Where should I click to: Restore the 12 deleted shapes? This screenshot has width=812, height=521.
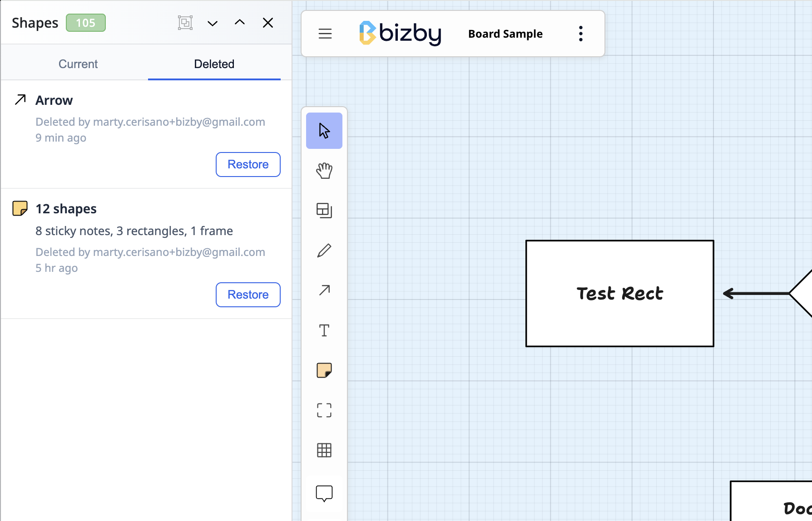tap(248, 295)
